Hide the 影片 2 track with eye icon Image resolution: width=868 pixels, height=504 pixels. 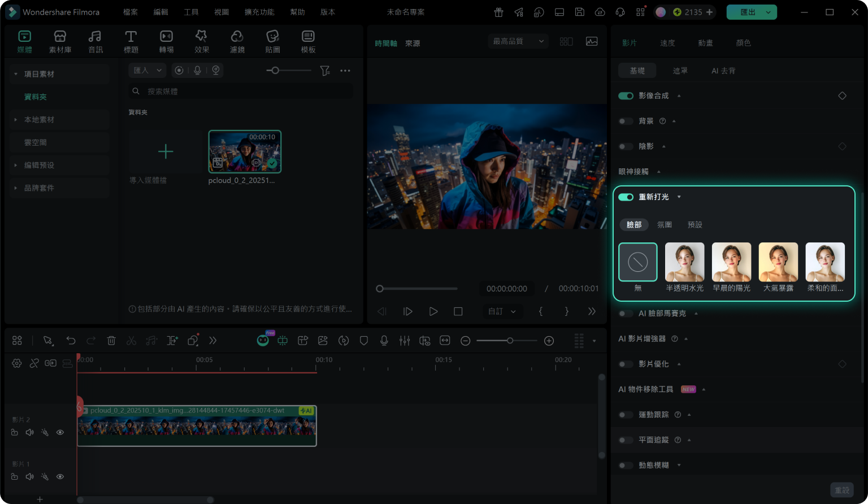(60, 432)
